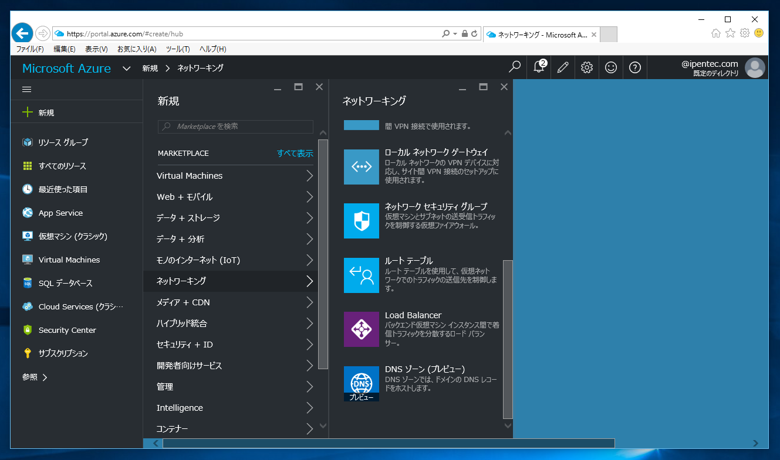Click the edit dashboard pencil icon
Image resolution: width=780 pixels, height=460 pixels.
click(563, 67)
